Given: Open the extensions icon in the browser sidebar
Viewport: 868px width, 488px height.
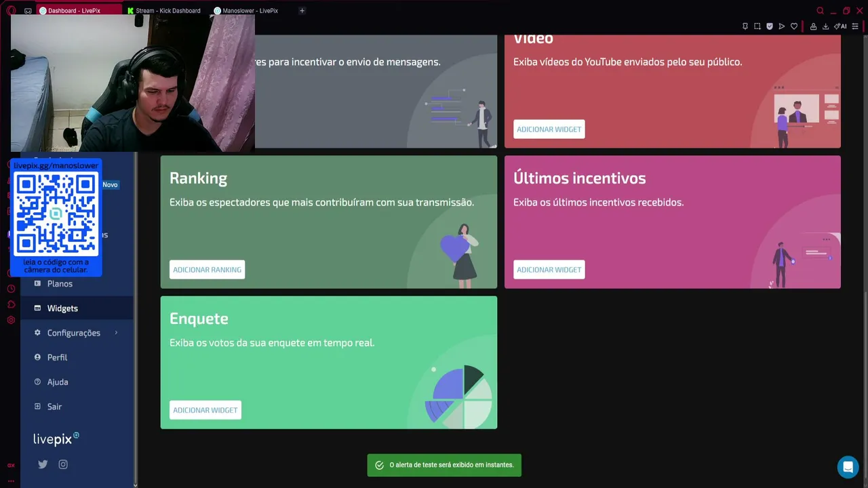Looking at the screenshot, I should pyautogui.click(x=11, y=304).
